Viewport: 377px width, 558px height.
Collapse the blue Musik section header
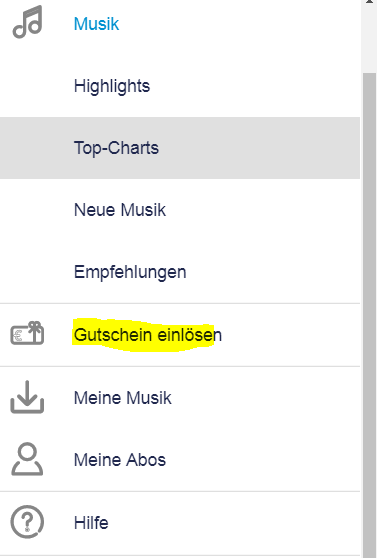pos(96,24)
